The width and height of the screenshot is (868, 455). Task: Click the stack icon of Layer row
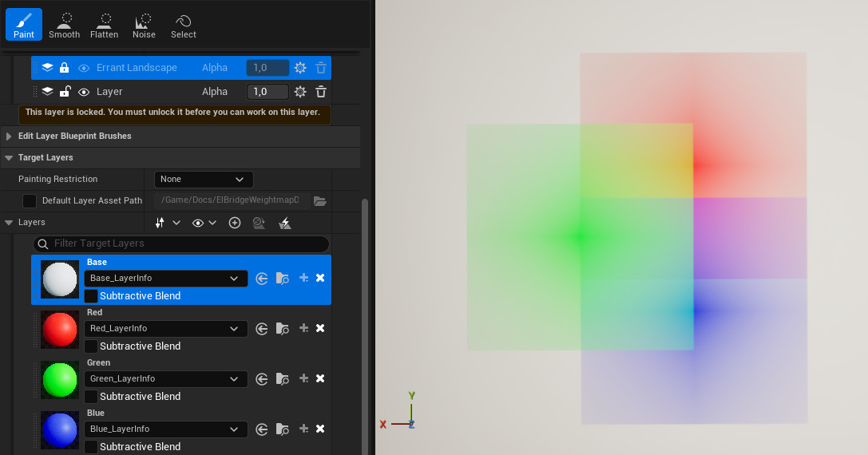click(x=48, y=91)
